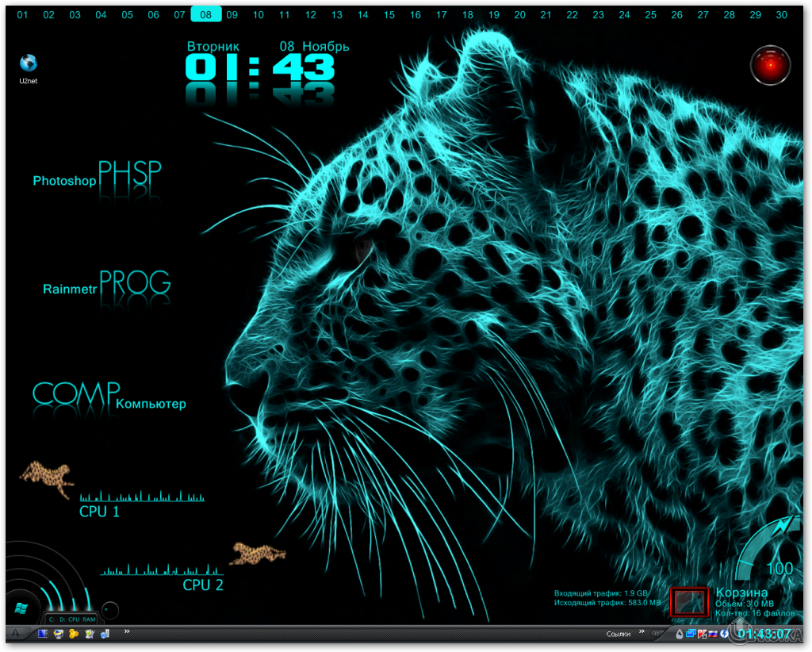Click the blue lightning bolt tray icon

(724, 633)
